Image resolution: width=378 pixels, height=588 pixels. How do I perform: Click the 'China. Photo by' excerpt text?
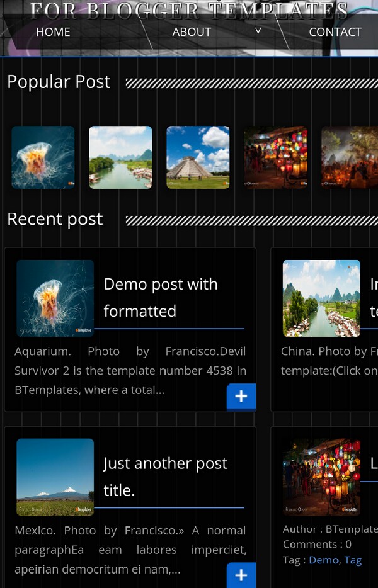pyautogui.click(x=329, y=361)
